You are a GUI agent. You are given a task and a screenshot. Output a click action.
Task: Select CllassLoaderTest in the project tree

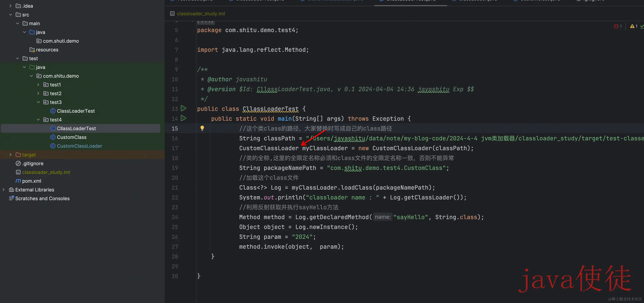pos(80,128)
